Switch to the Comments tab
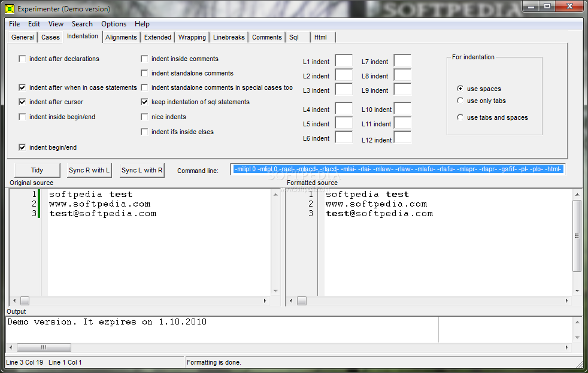 coord(266,37)
